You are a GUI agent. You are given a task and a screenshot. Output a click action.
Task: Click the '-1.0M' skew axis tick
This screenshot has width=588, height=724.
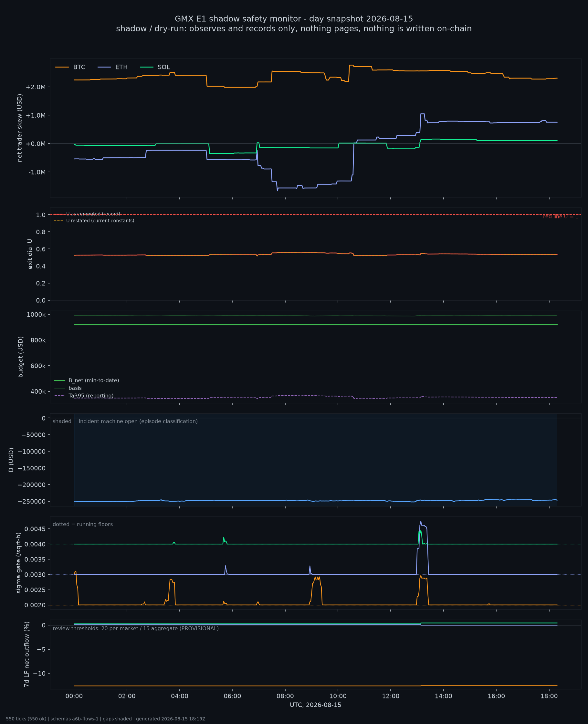37,172
